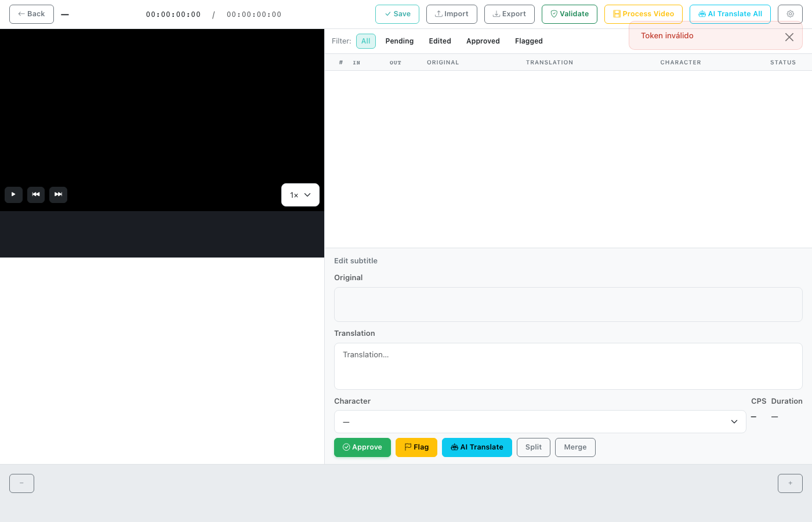Flag the current subtitle
Viewport: 812px width, 522px height.
click(x=416, y=447)
